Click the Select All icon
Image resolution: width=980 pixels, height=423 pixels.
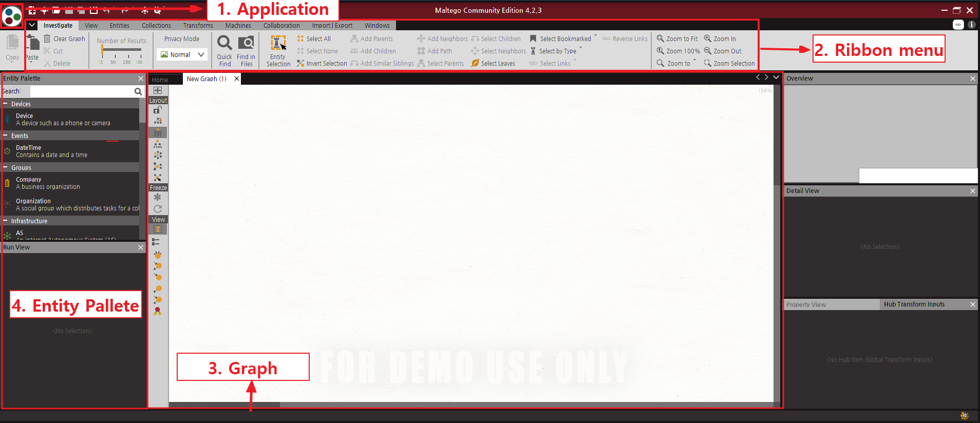(x=300, y=39)
